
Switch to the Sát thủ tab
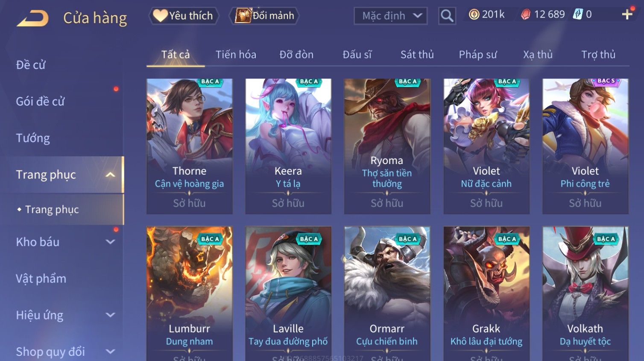[x=417, y=55]
